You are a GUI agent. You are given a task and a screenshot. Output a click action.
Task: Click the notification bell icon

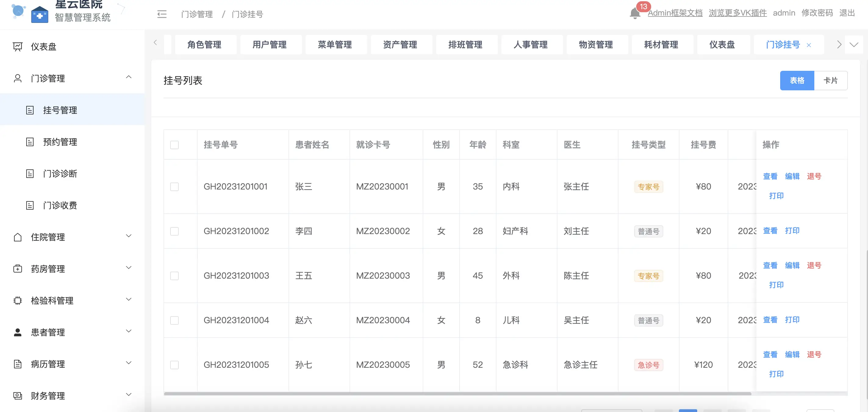pos(634,13)
